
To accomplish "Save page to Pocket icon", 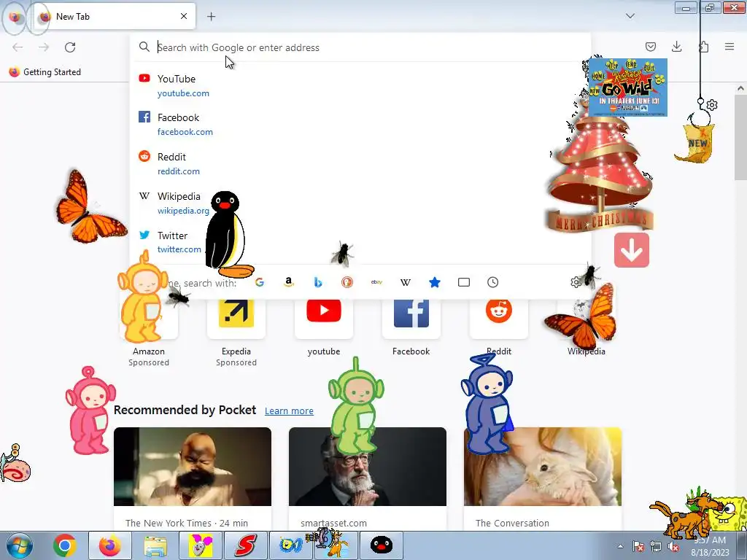I will point(650,47).
